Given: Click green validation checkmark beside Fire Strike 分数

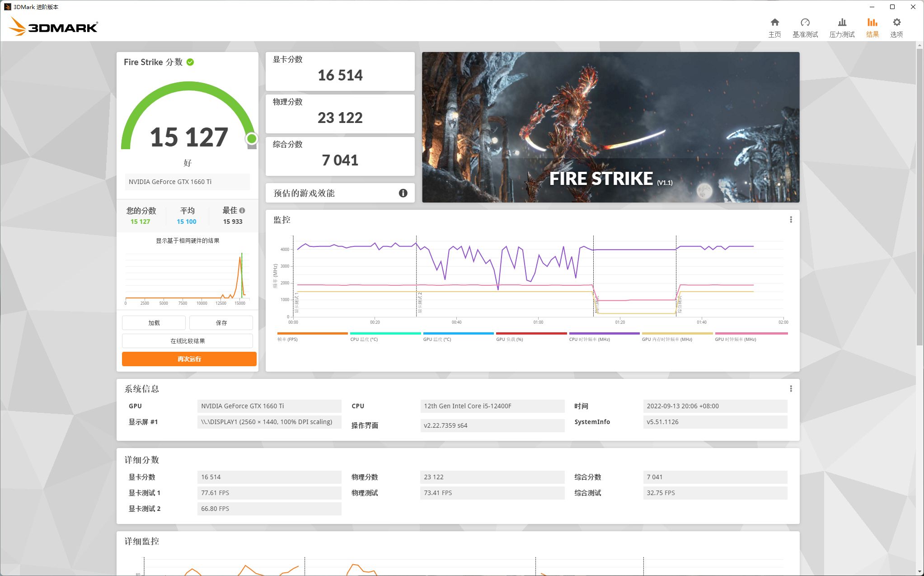Looking at the screenshot, I should pos(190,62).
